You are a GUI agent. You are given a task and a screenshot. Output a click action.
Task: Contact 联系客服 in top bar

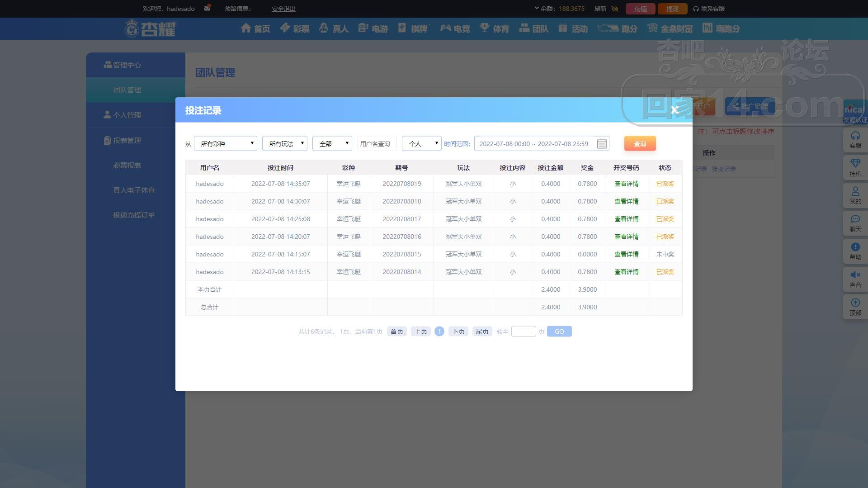pos(709,9)
